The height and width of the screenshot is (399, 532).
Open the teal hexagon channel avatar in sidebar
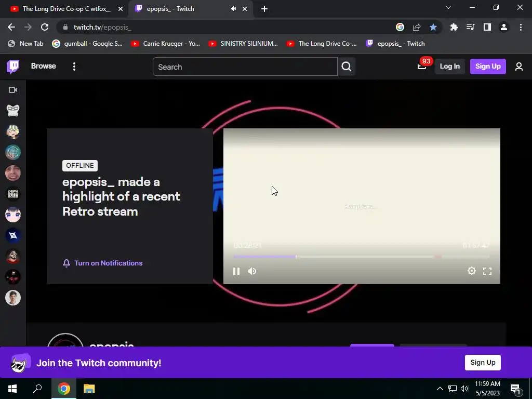pyautogui.click(x=13, y=152)
